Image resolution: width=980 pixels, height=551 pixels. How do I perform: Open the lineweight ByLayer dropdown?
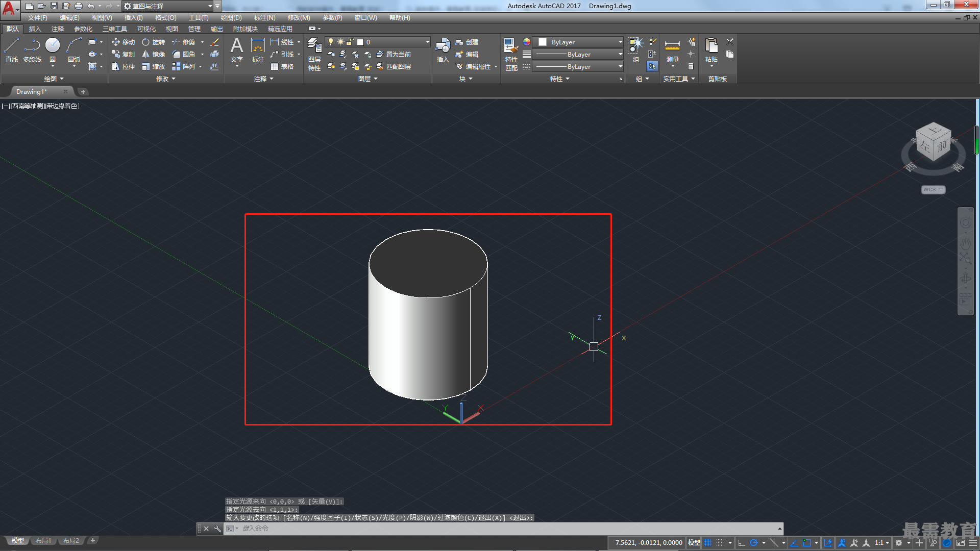[578, 54]
